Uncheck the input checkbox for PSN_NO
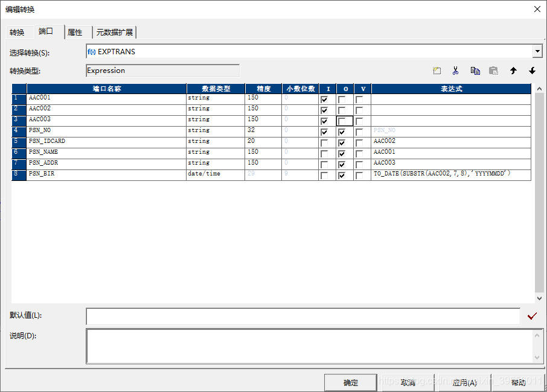Viewport: 547px width, 392px height. click(324, 132)
